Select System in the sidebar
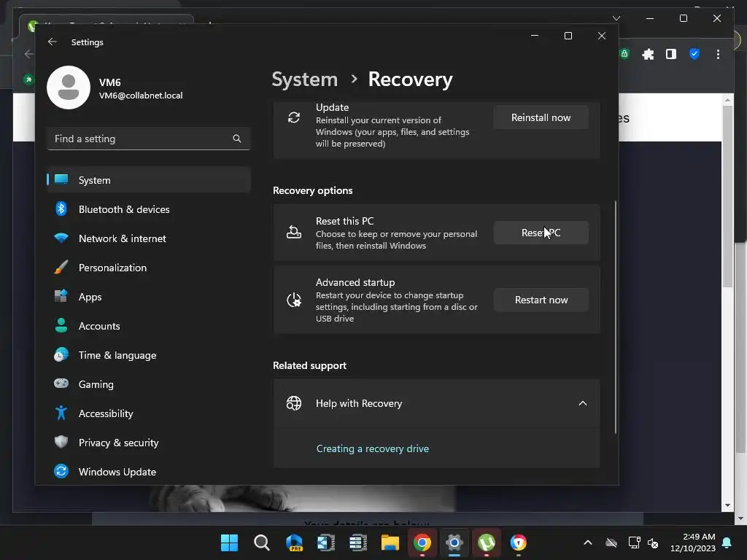Image resolution: width=747 pixels, height=560 pixels. pos(149,180)
